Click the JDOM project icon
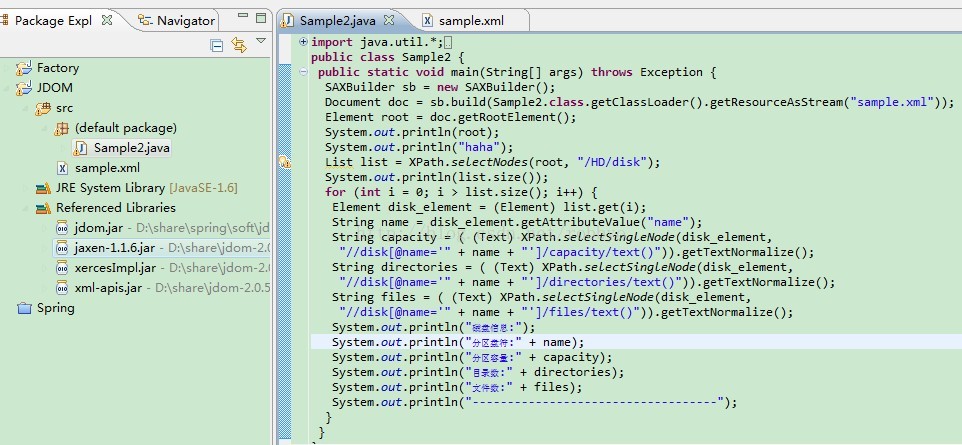 pyautogui.click(x=24, y=88)
